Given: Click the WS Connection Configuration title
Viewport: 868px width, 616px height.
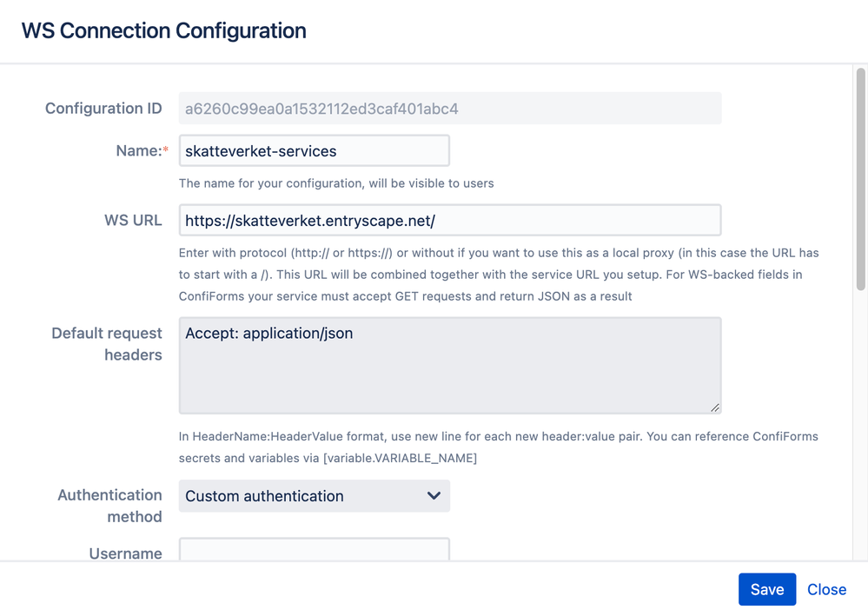Looking at the screenshot, I should 162,30.
